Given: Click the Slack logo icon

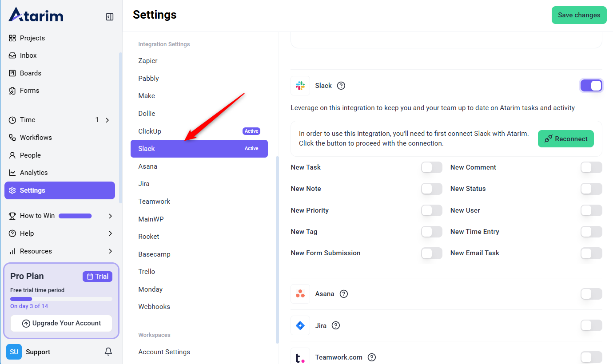Looking at the screenshot, I should 300,86.
